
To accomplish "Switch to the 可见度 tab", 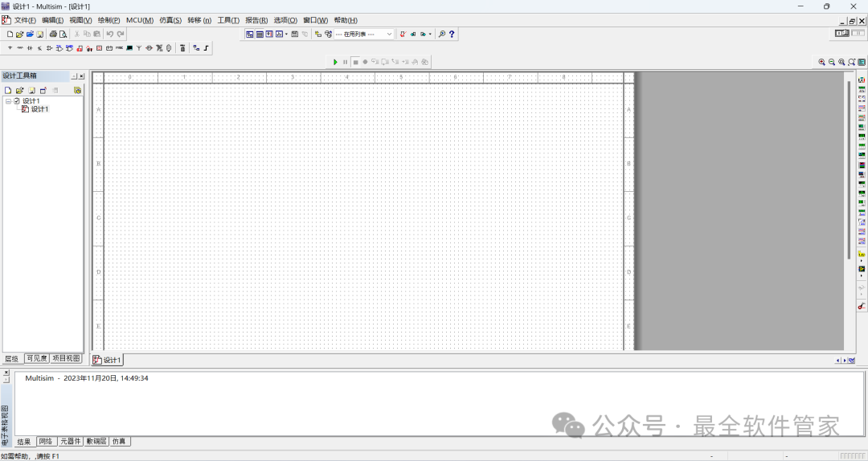I will coord(36,359).
